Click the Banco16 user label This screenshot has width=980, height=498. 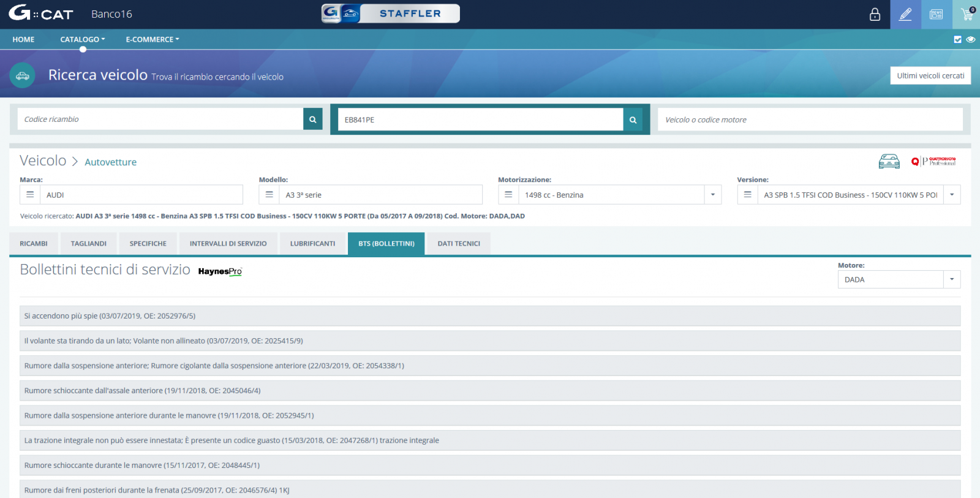tap(111, 14)
